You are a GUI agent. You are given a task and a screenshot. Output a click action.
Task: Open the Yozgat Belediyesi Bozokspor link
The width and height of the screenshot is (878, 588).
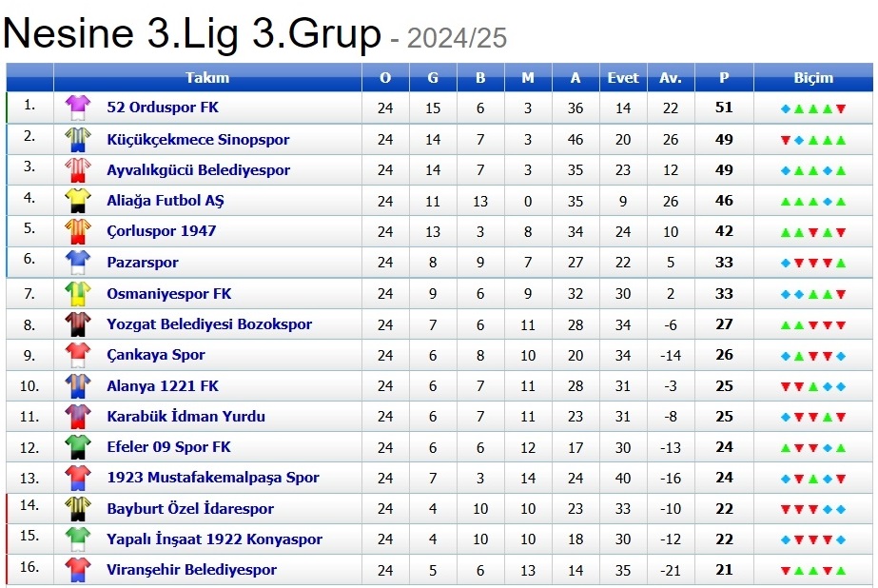[x=209, y=324]
